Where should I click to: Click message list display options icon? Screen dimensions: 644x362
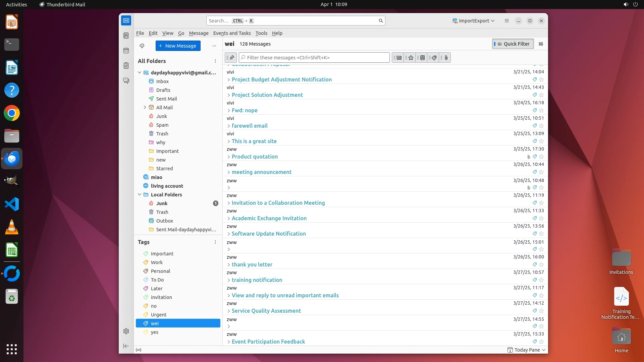coord(541,44)
